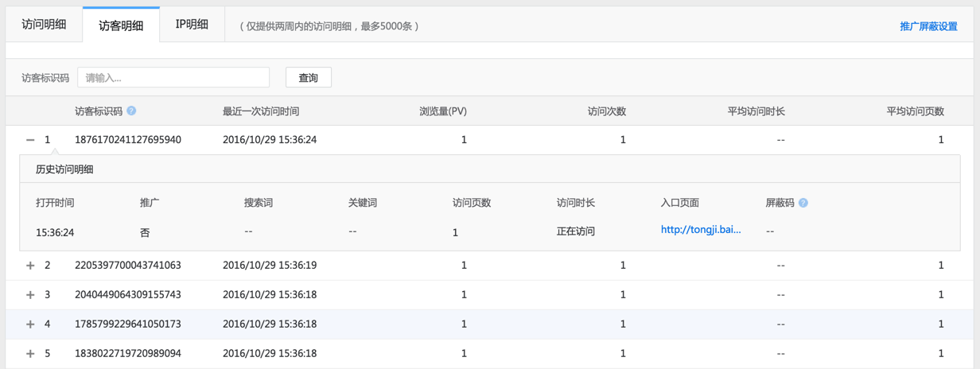Image resolution: width=980 pixels, height=369 pixels.
Task: Open the IP明细 tab
Action: click(192, 24)
